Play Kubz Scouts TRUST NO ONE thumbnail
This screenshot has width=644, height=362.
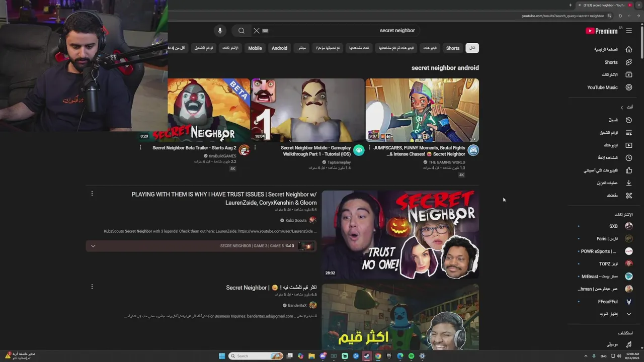[400, 234]
